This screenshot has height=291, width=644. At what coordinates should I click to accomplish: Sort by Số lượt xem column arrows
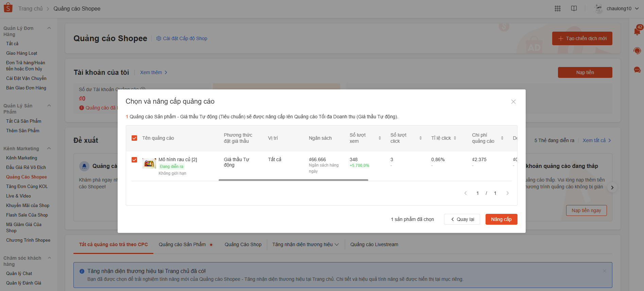point(380,138)
